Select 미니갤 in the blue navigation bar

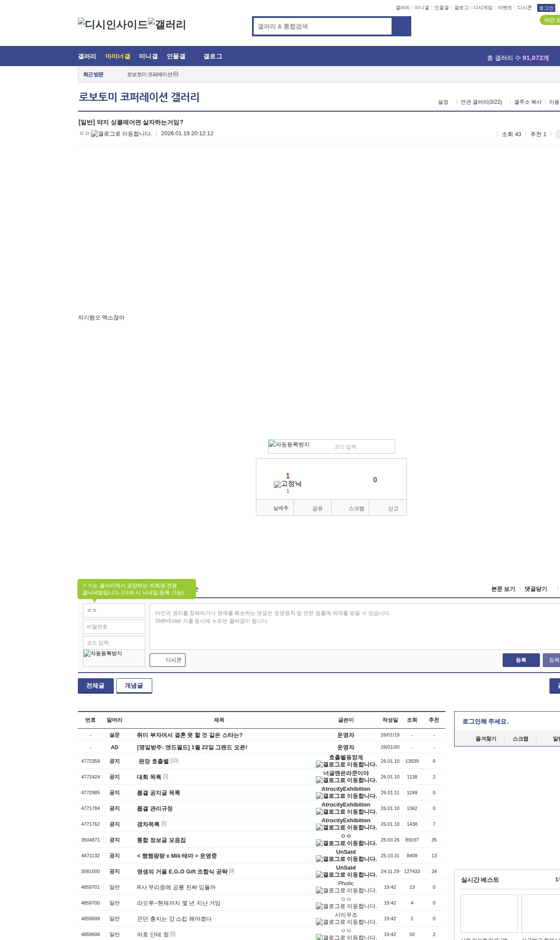click(148, 56)
